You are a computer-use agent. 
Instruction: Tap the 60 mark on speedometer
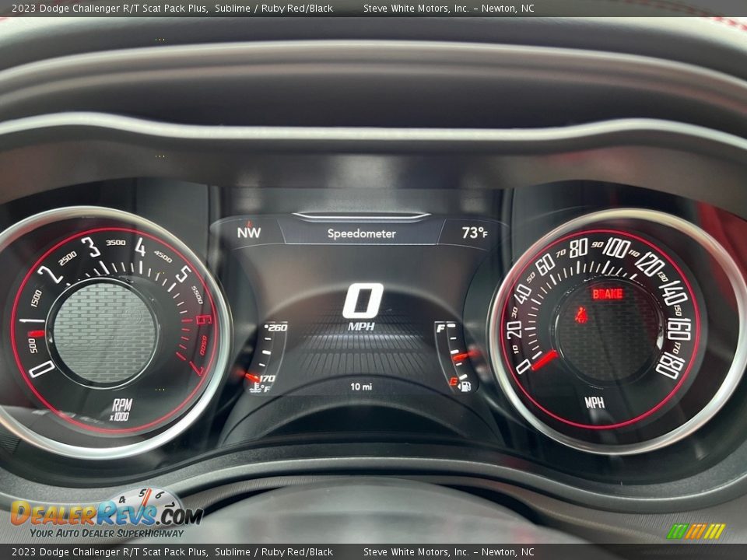(x=545, y=264)
